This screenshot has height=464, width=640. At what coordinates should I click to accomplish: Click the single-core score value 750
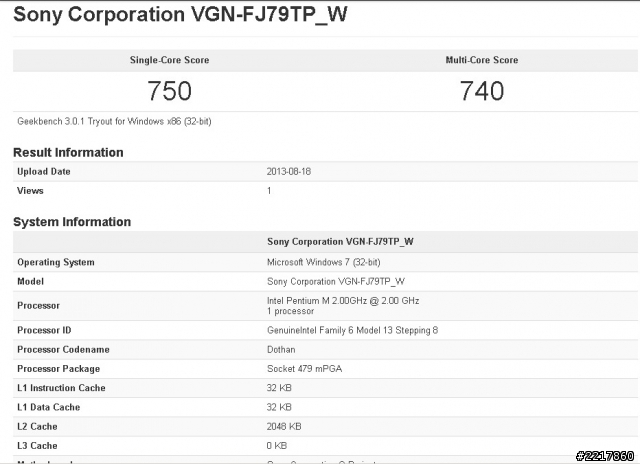tap(169, 91)
